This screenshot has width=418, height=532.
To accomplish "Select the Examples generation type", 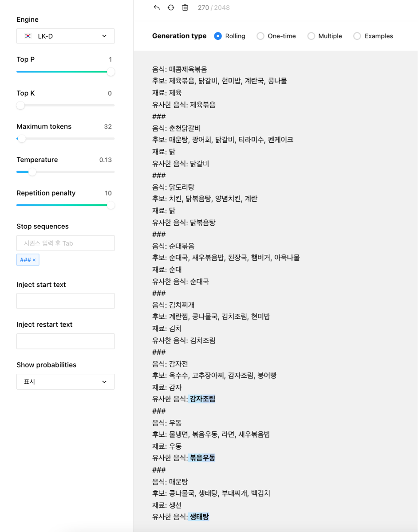I will (x=357, y=36).
